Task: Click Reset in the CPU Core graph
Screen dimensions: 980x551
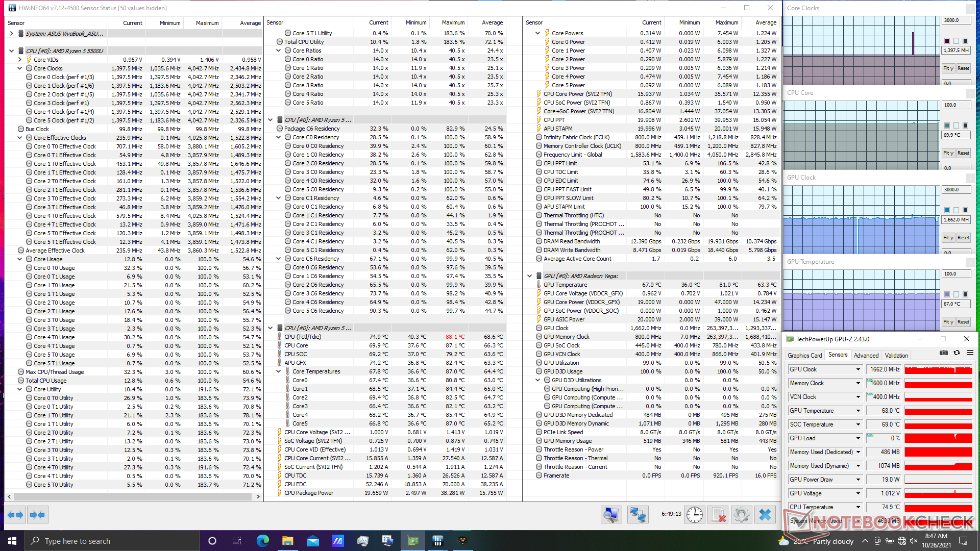Action: [x=963, y=153]
